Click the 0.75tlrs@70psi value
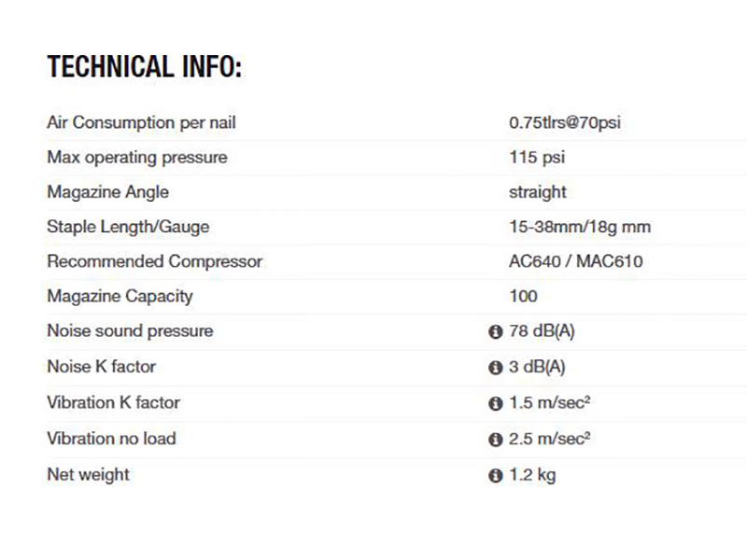The height and width of the screenshot is (560, 747). tap(564, 122)
